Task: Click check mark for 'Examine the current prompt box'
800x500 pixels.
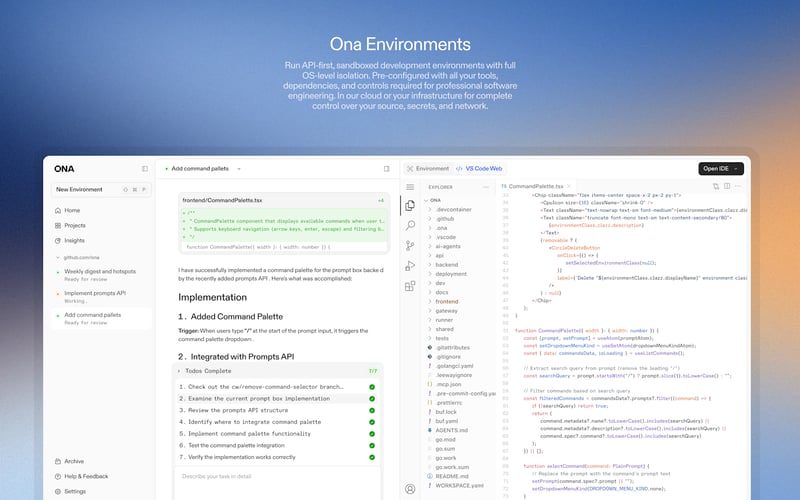Action: tap(372, 399)
